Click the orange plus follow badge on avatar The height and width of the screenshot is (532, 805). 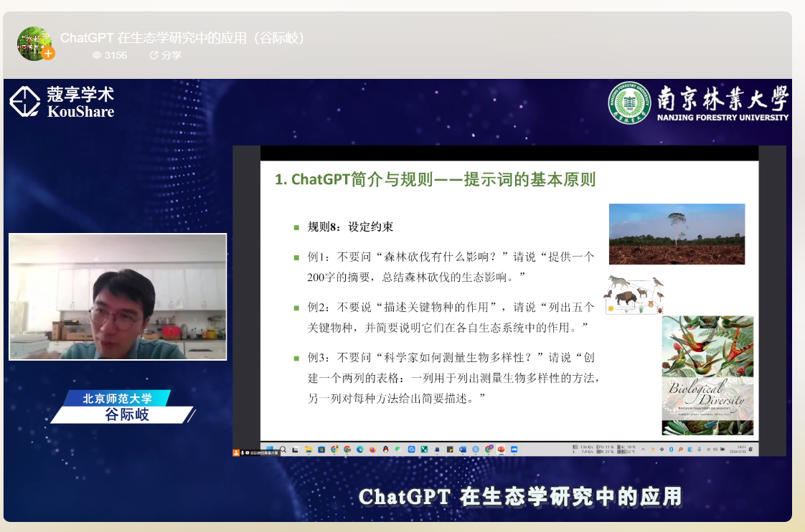pyautogui.click(x=48, y=54)
